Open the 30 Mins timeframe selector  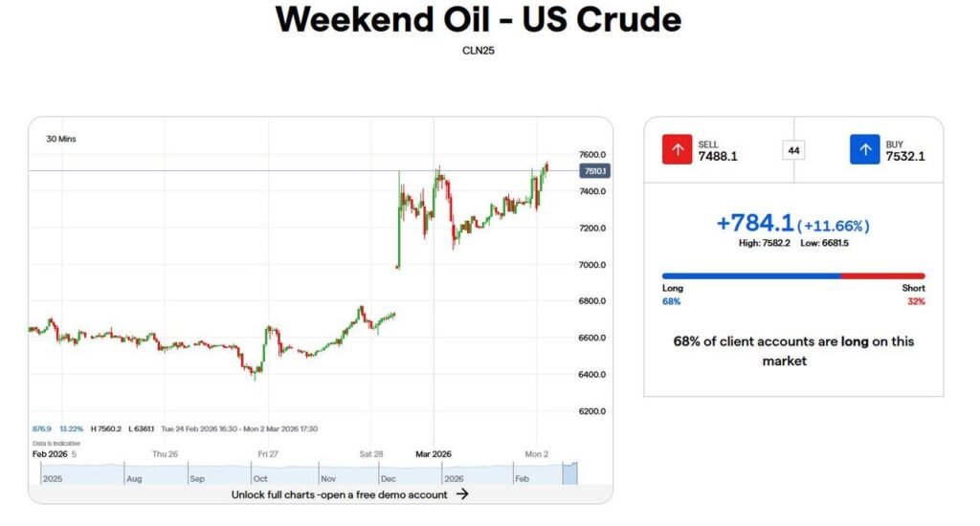point(61,140)
